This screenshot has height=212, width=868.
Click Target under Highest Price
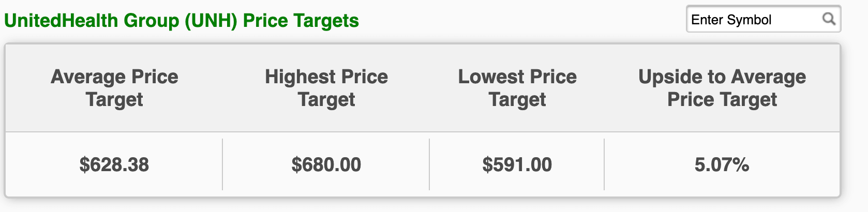point(326,100)
